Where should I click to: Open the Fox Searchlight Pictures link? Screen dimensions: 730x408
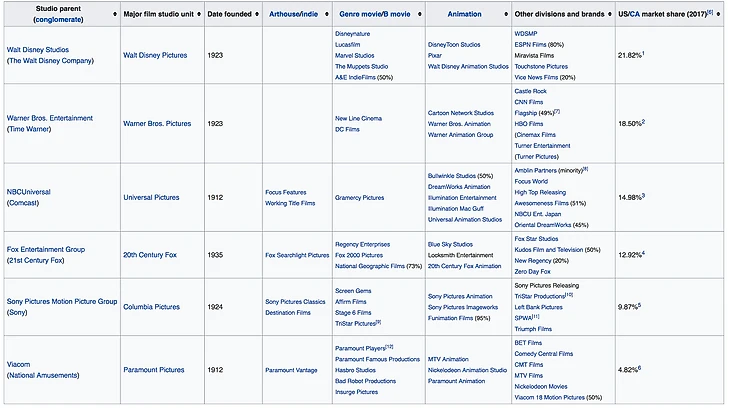297,255
